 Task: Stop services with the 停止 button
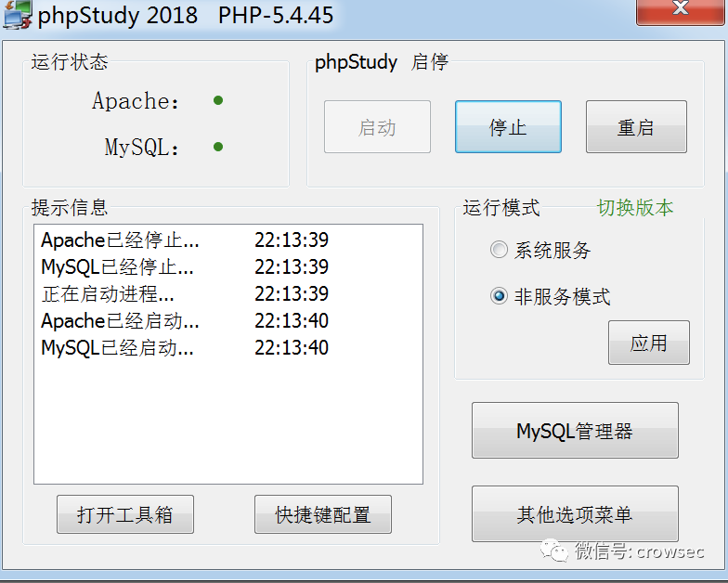pyautogui.click(x=508, y=126)
